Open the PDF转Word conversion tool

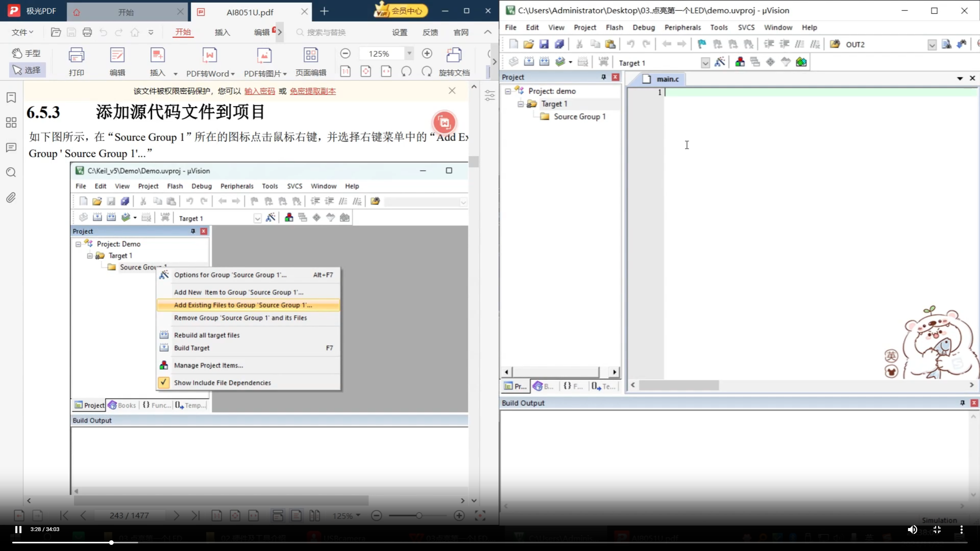209,61
